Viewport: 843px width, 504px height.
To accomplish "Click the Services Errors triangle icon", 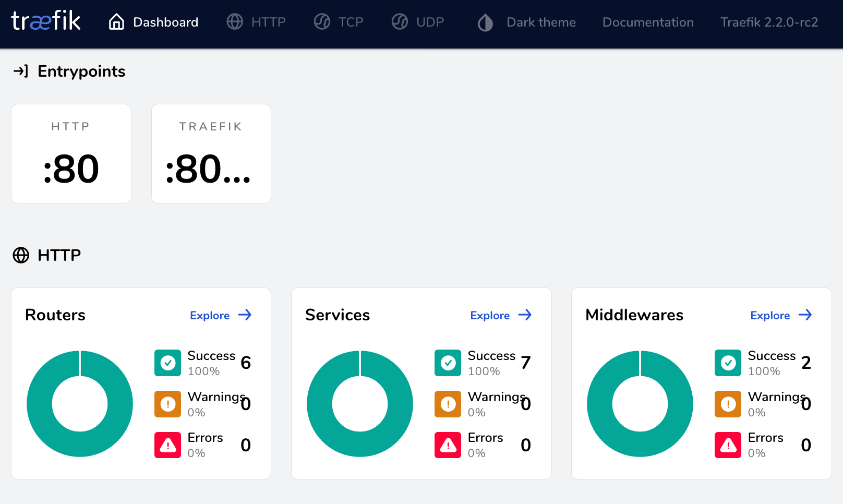I will point(448,445).
